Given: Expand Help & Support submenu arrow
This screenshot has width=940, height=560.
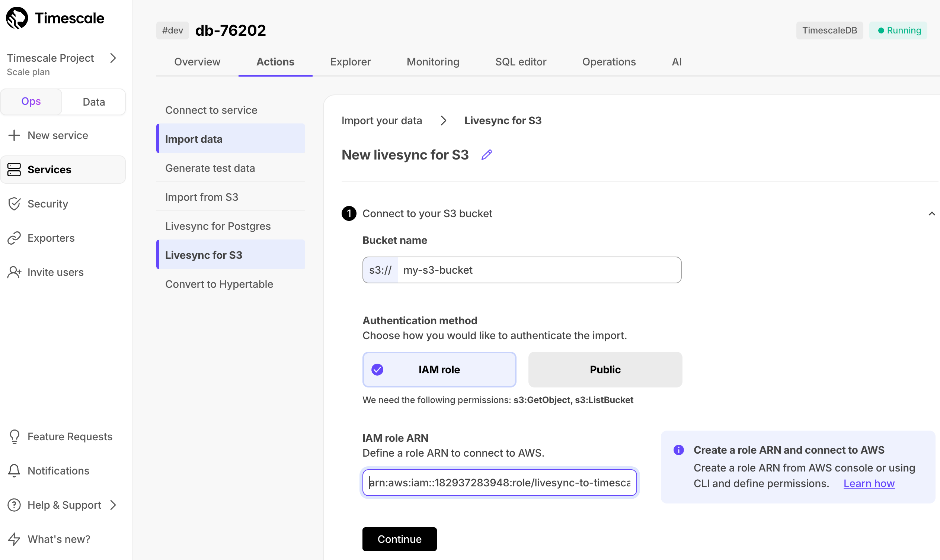Looking at the screenshot, I should (x=112, y=505).
